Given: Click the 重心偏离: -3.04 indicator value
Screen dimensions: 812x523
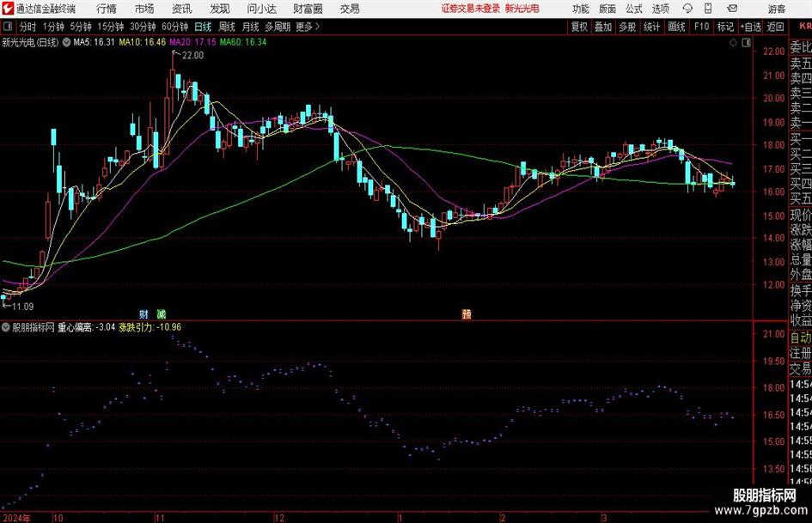Looking at the screenshot, I should (x=86, y=327).
